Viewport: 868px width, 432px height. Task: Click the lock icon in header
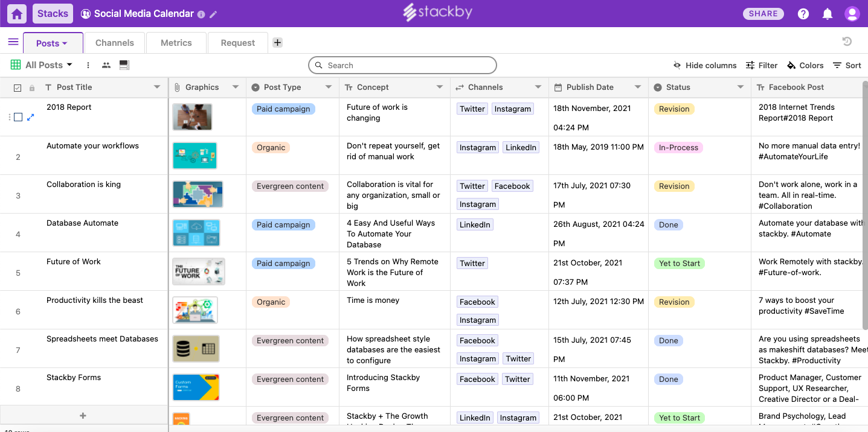pyautogui.click(x=32, y=88)
